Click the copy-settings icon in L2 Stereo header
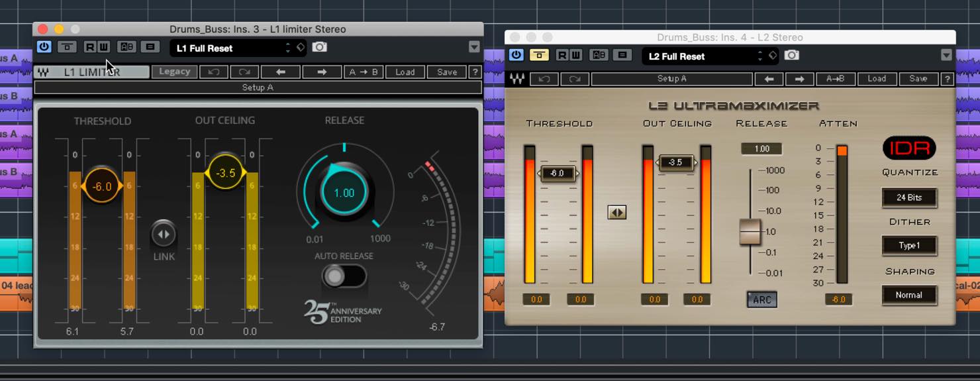 pyautogui.click(x=622, y=55)
